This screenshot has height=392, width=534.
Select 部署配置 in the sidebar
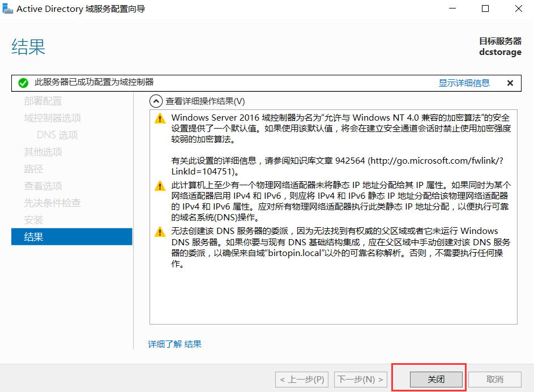tap(43, 101)
